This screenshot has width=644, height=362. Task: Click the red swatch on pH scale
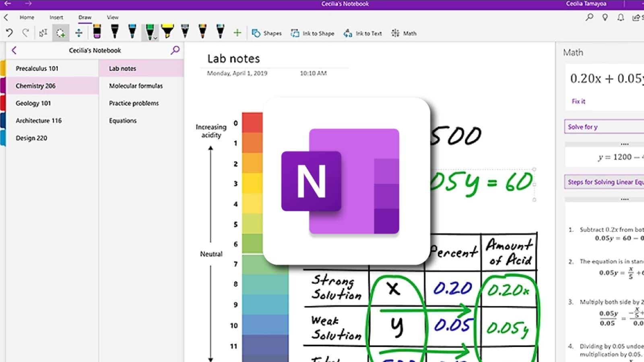click(252, 123)
